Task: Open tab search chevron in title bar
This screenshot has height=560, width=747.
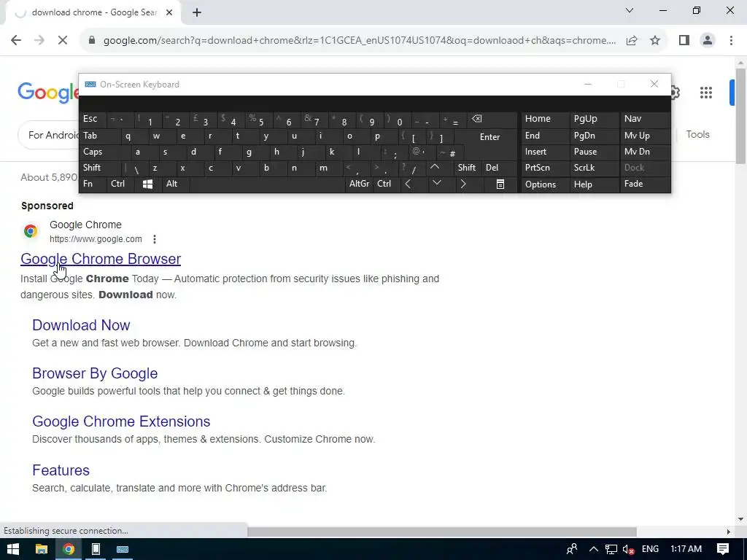Action: point(630,10)
